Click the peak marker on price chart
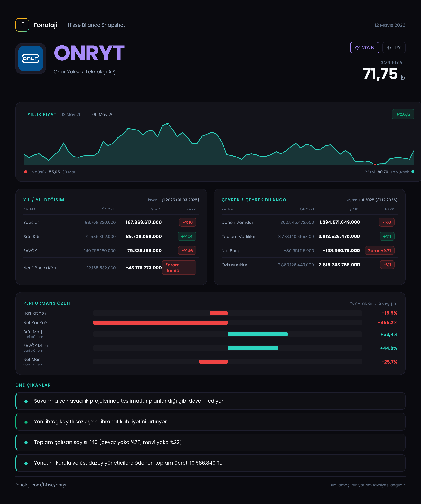This screenshot has width=421, height=504. click(x=167, y=124)
